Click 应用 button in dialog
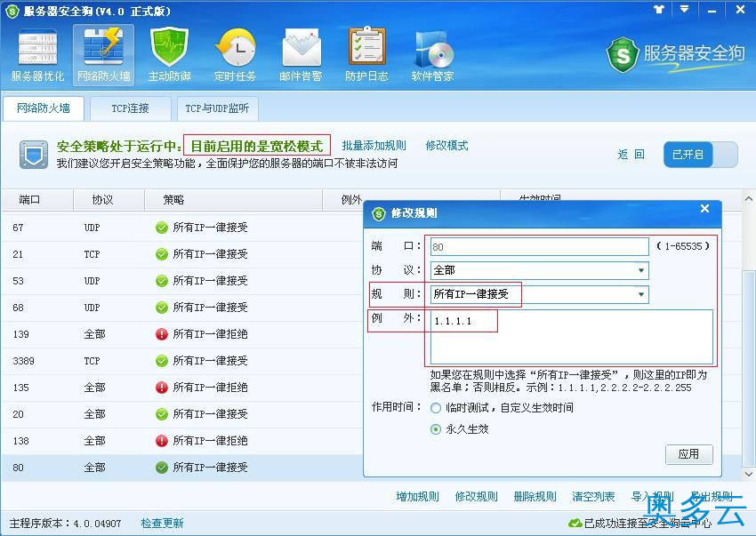The height and width of the screenshot is (536, 756). [x=688, y=454]
